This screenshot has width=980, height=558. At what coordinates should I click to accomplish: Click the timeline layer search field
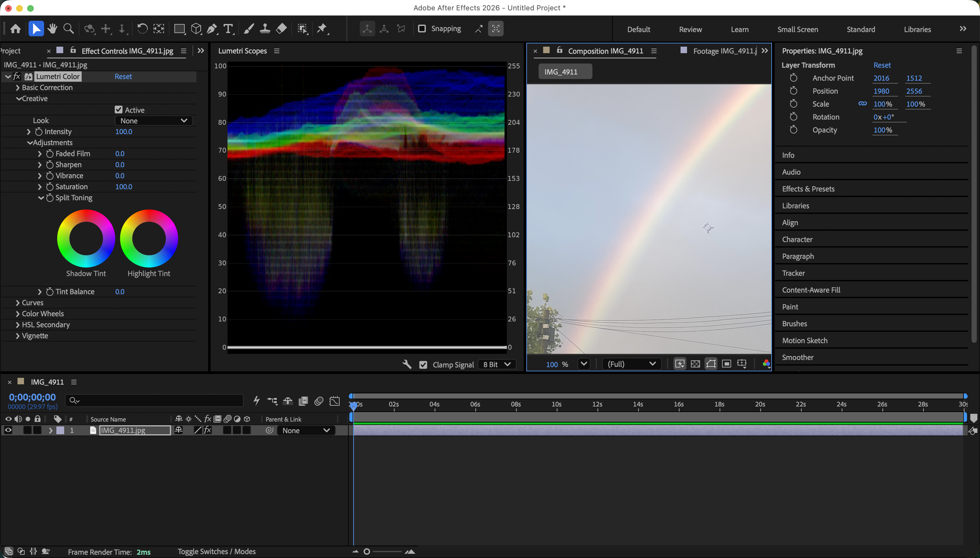pos(154,401)
